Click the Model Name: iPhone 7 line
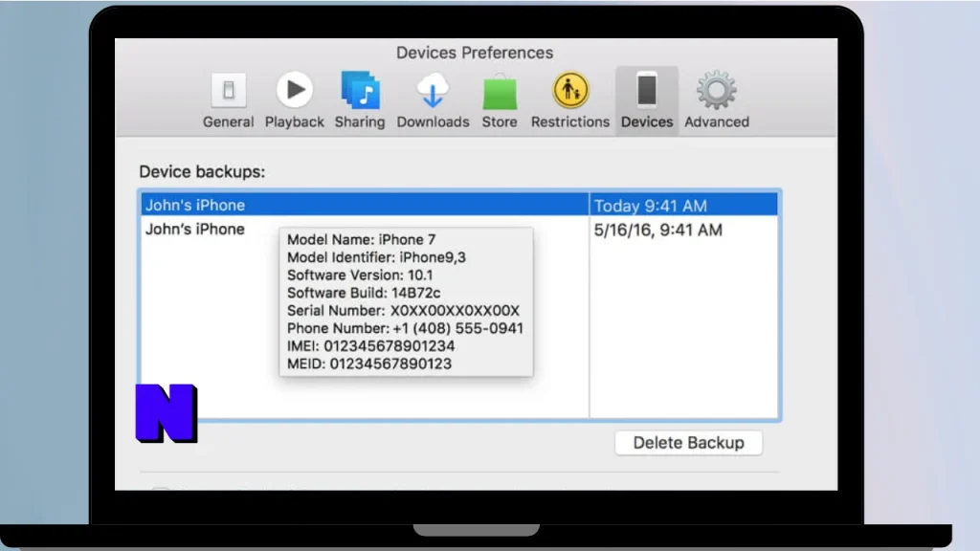980x551 pixels. tap(361, 240)
